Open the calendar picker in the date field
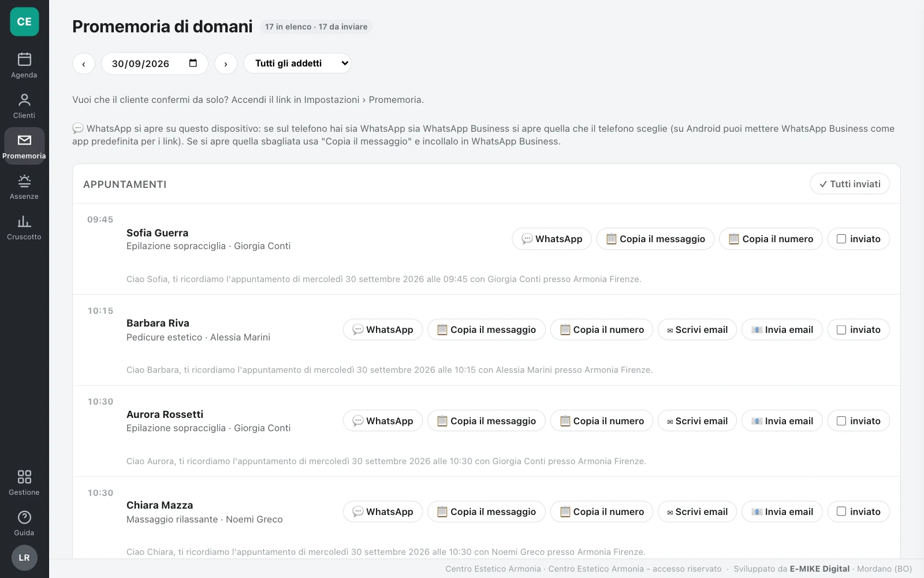The height and width of the screenshot is (578, 924). tap(193, 63)
